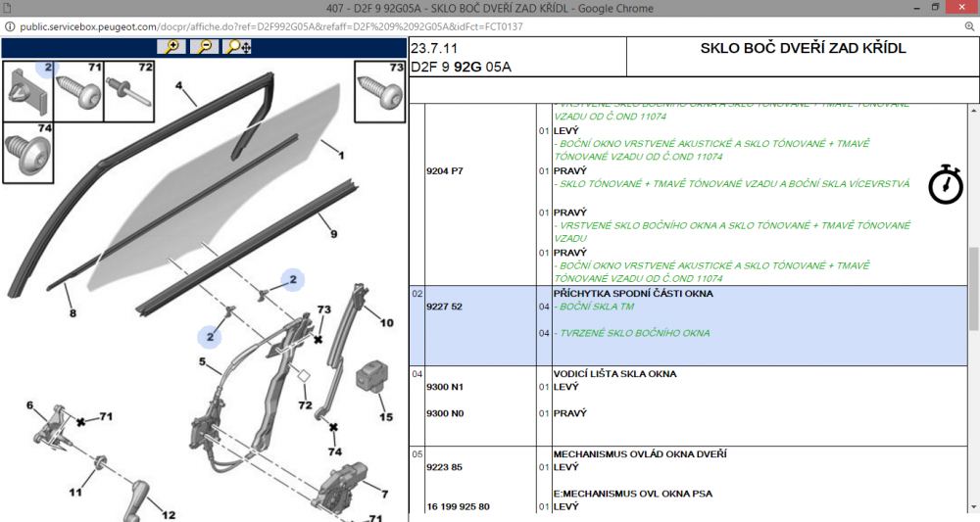Click callout 15 window switch in diagram
Screen dimensions: 980x522
[x=386, y=416]
